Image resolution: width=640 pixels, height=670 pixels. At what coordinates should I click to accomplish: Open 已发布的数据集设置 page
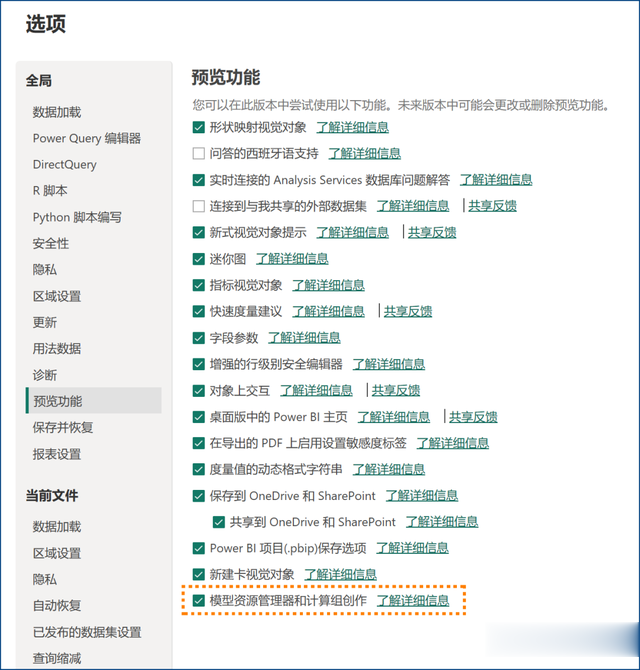(87, 632)
